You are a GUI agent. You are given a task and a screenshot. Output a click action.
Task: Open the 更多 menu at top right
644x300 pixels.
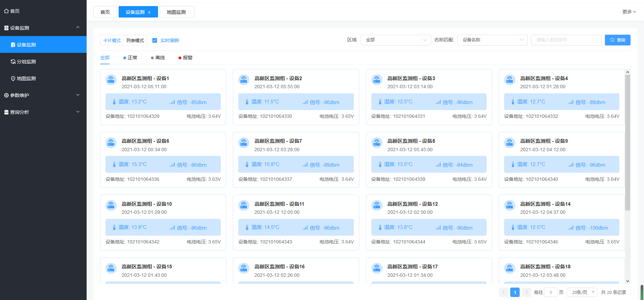pos(629,12)
